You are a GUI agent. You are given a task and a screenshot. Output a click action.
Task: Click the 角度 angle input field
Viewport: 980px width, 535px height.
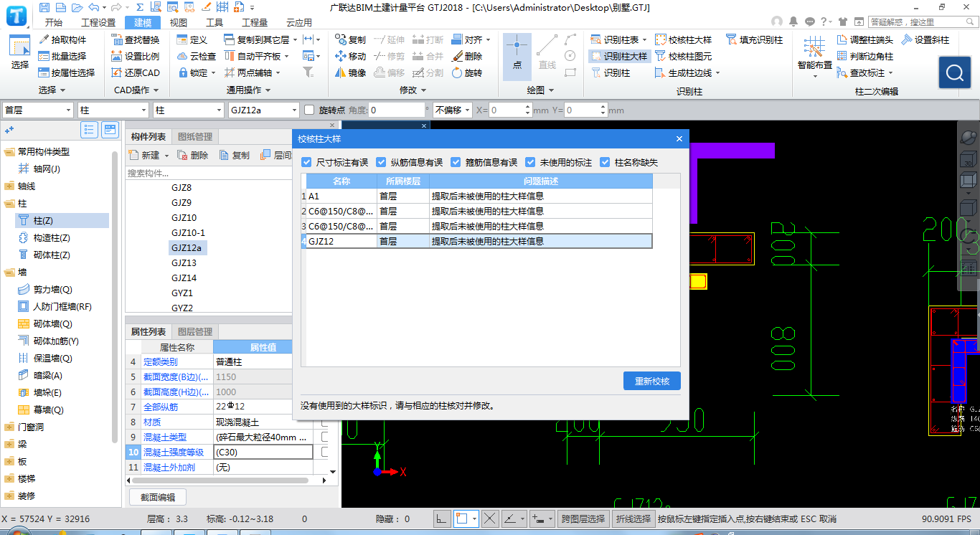tap(397, 110)
